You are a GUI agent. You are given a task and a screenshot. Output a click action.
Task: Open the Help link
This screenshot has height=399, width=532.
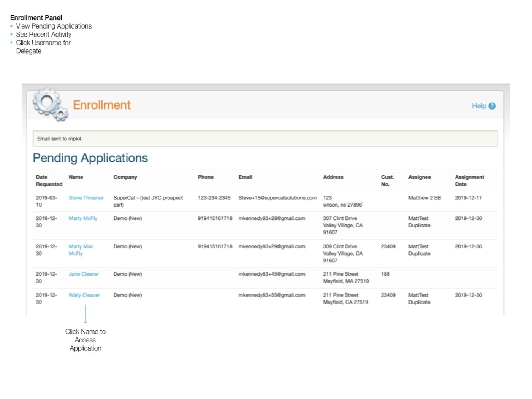(x=479, y=106)
